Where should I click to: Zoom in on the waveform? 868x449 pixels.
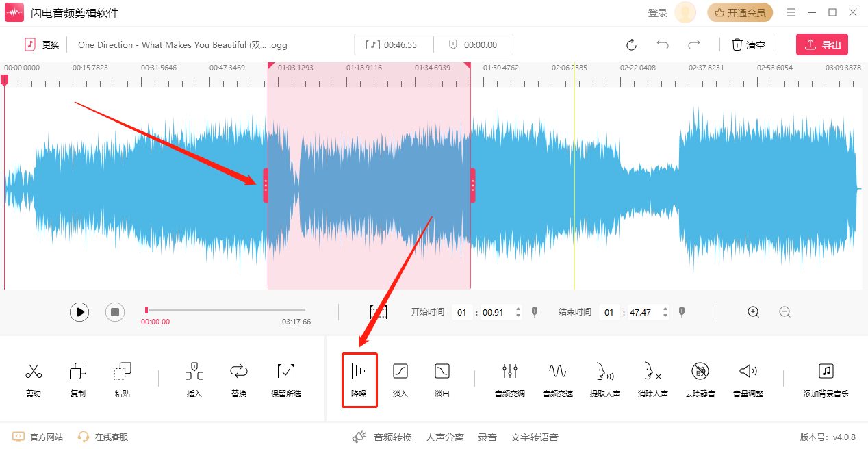[x=754, y=312]
